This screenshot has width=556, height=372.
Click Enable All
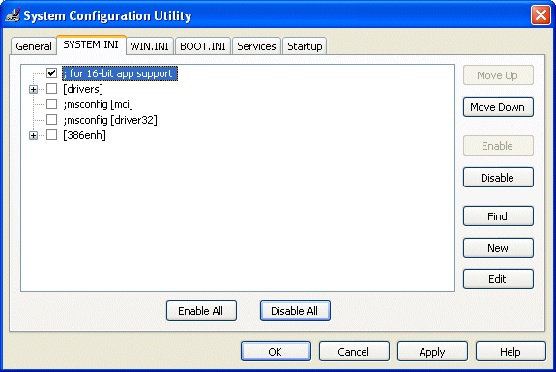201,311
